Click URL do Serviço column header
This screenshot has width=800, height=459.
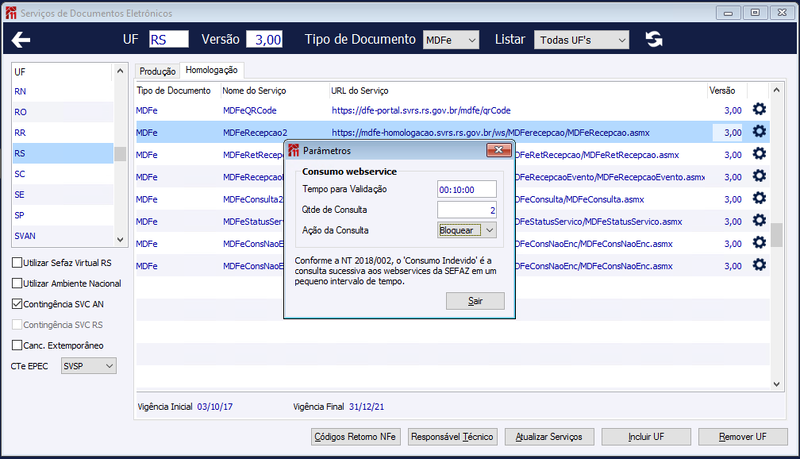pyautogui.click(x=360, y=90)
